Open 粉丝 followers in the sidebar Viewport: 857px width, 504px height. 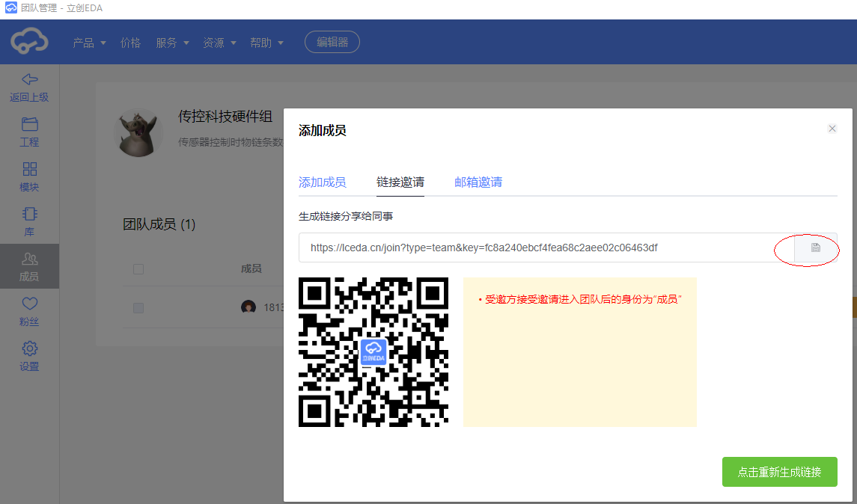coord(29,312)
